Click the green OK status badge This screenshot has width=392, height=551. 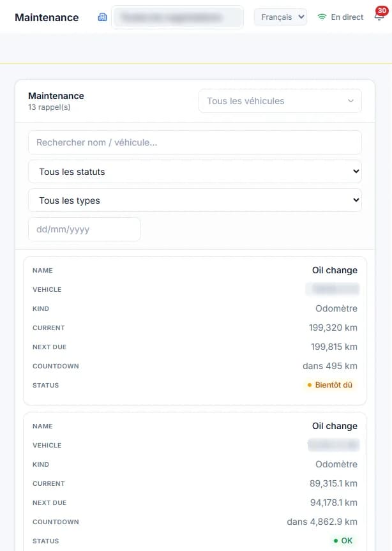343,540
